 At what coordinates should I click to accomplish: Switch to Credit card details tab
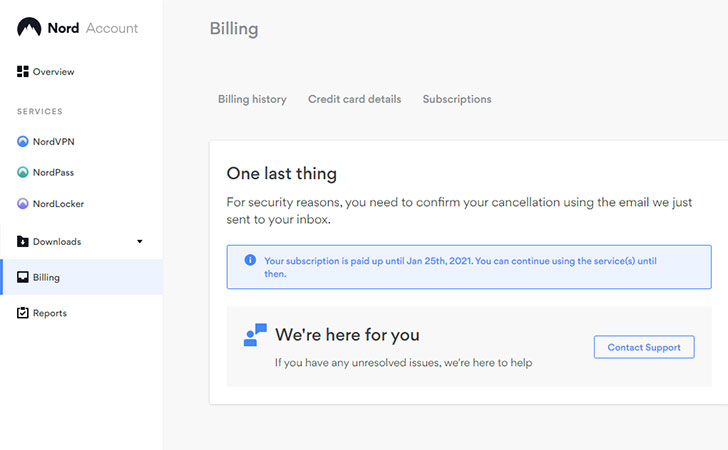(x=354, y=99)
